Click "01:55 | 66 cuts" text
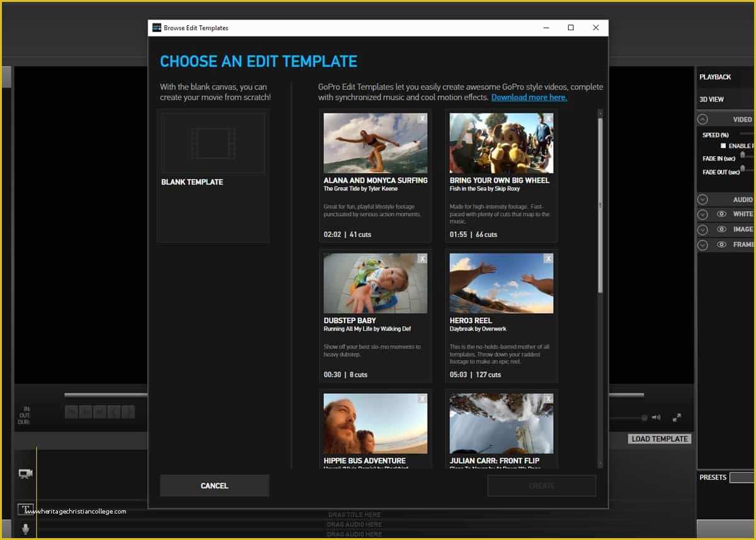The height and width of the screenshot is (540, 756). [x=474, y=234]
